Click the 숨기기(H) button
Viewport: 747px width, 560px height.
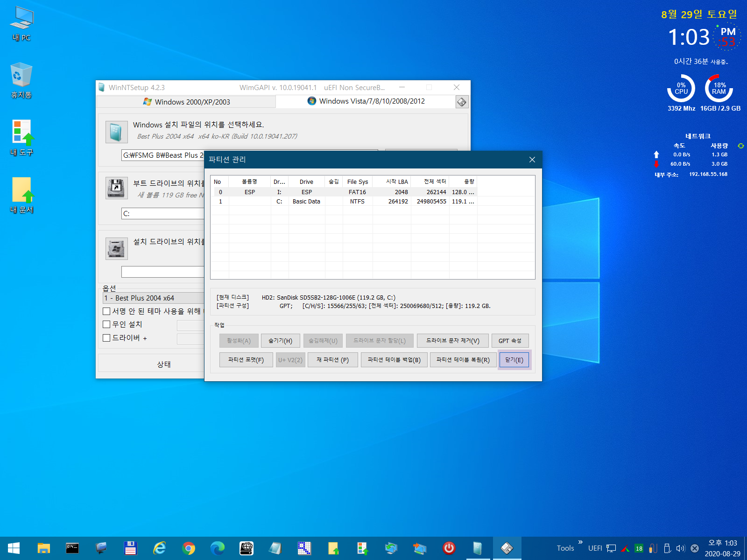[x=280, y=341]
